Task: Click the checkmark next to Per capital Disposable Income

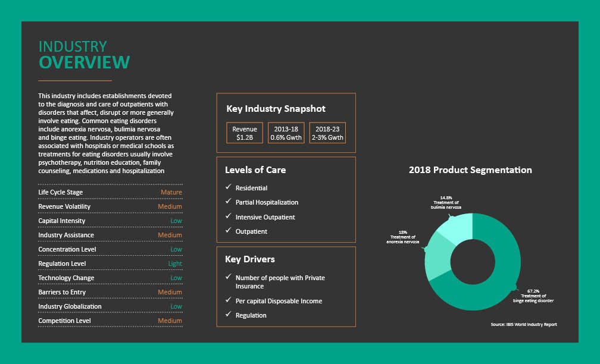Action: point(228,300)
